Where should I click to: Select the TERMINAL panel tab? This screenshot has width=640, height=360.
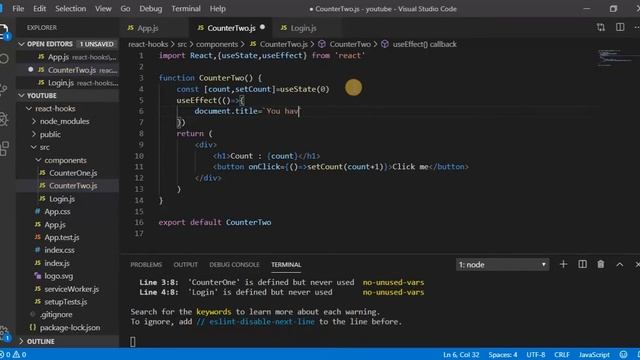[x=286, y=264]
